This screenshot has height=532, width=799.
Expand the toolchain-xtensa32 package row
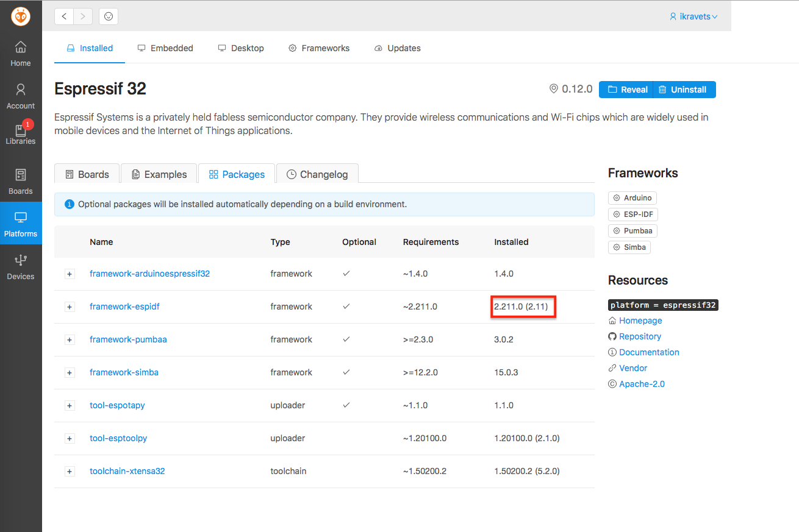click(x=69, y=471)
